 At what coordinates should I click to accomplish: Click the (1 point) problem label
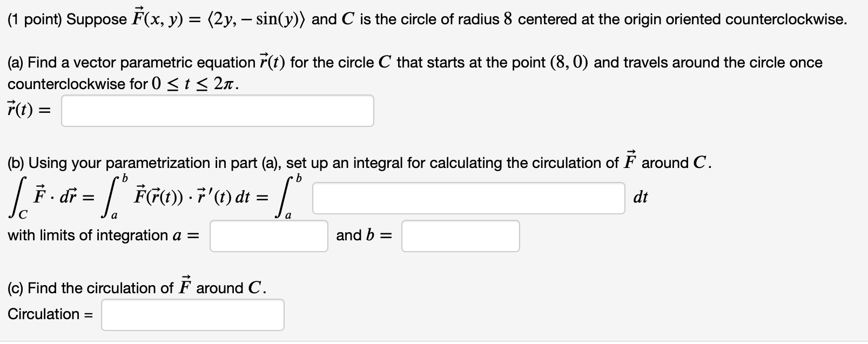click(x=34, y=18)
